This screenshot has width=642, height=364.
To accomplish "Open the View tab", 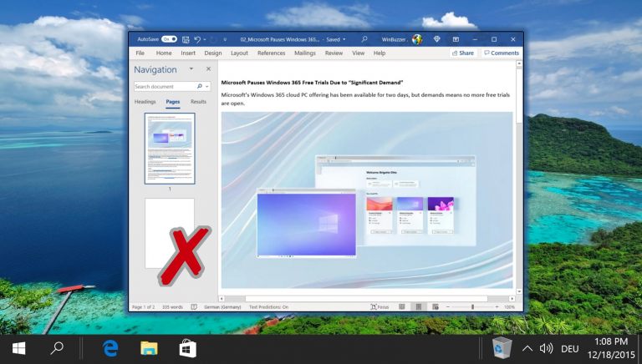I will pos(359,53).
